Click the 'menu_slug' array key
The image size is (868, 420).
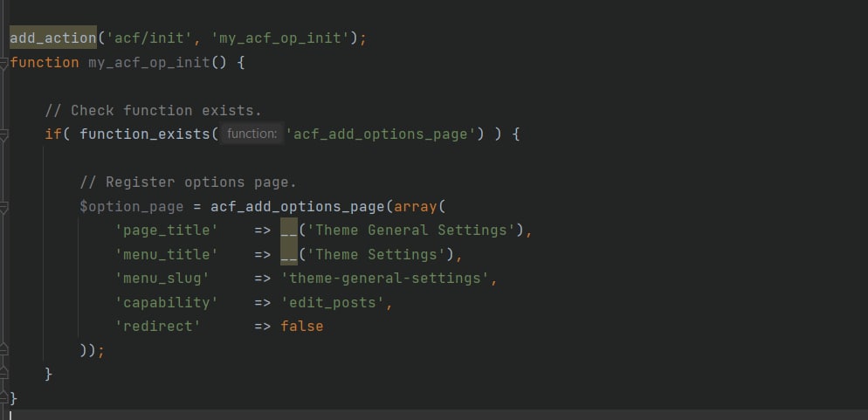(162, 278)
